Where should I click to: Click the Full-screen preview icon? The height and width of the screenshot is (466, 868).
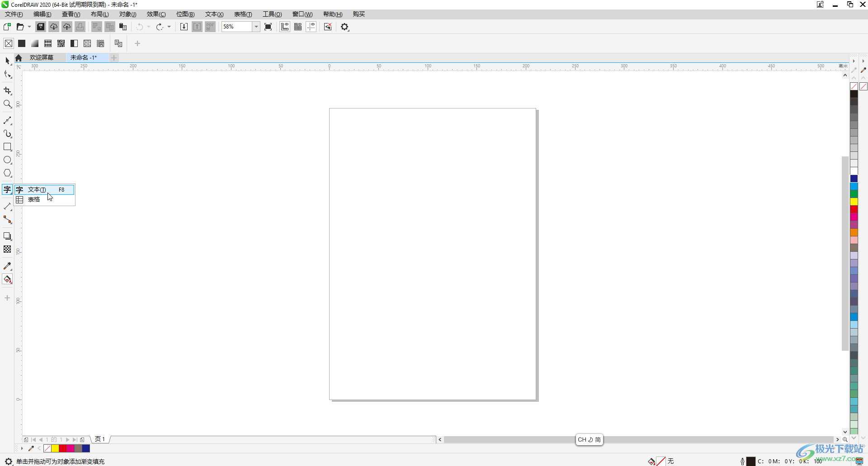[x=268, y=27]
